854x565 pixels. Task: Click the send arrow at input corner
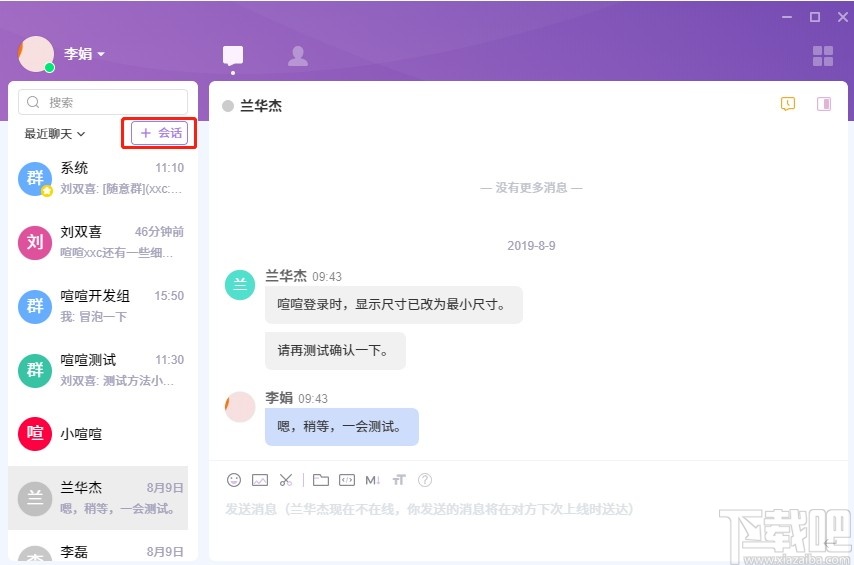click(829, 543)
